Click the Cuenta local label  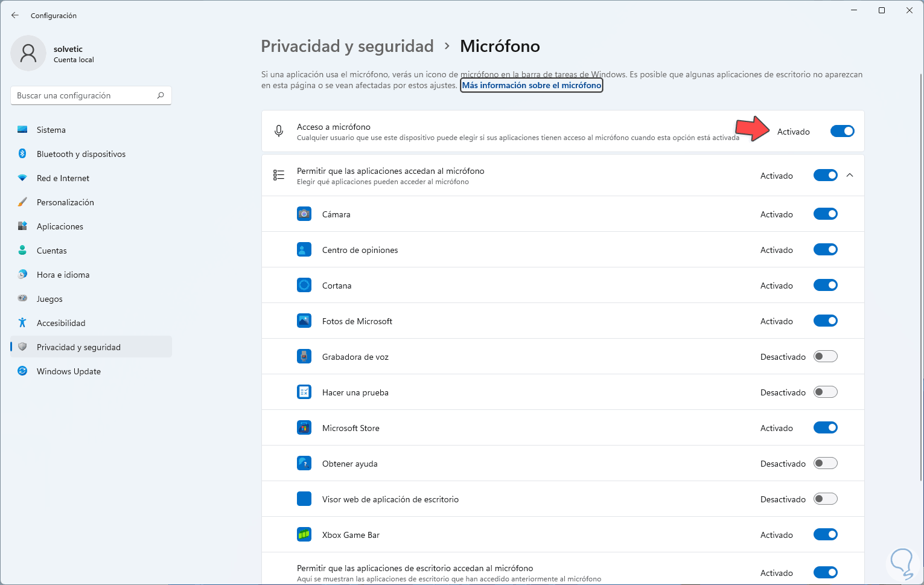click(x=74, y=60)
